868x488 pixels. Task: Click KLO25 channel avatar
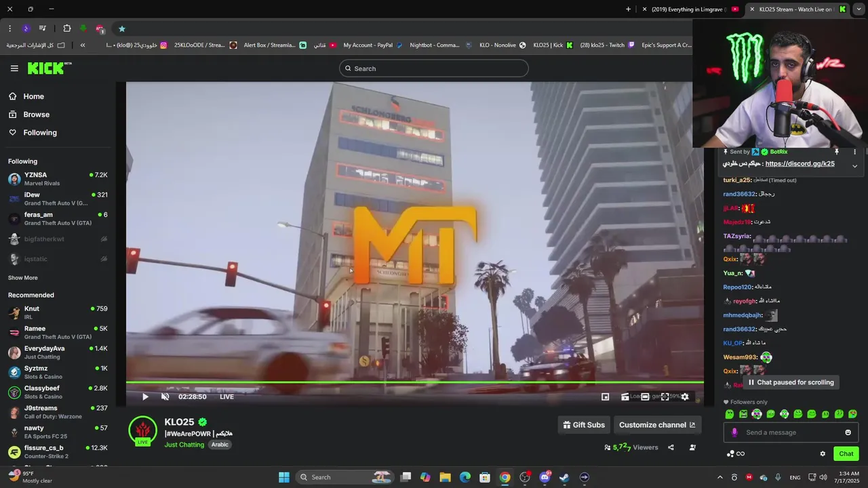142,431
